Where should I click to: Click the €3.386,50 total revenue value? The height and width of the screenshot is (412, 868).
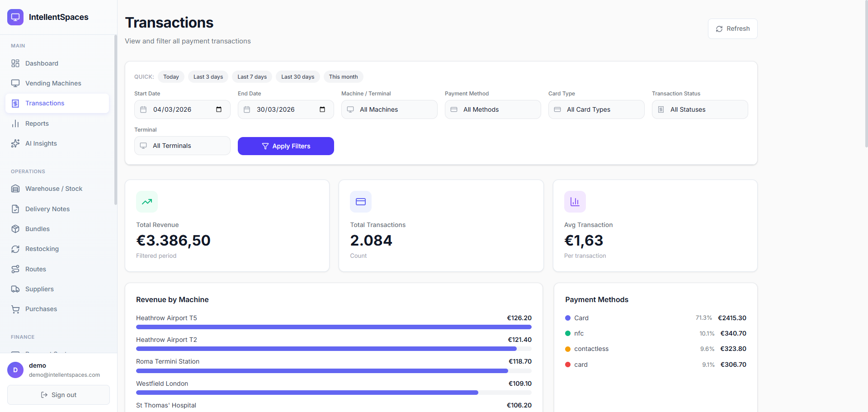(173, 241)
